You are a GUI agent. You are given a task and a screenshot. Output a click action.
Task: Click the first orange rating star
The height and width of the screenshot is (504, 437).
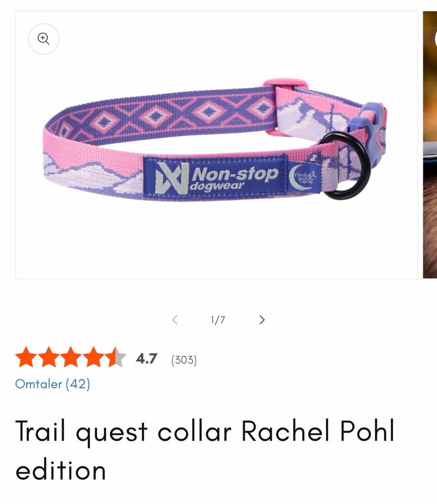point(26,357)
